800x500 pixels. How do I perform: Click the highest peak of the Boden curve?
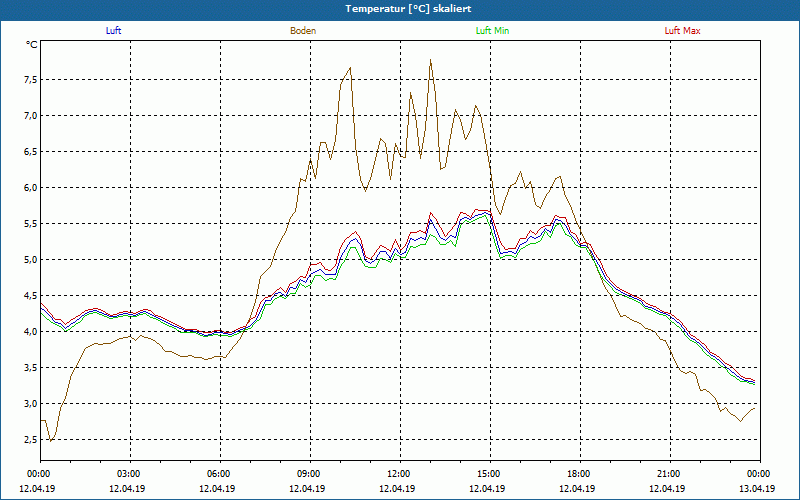431,60
